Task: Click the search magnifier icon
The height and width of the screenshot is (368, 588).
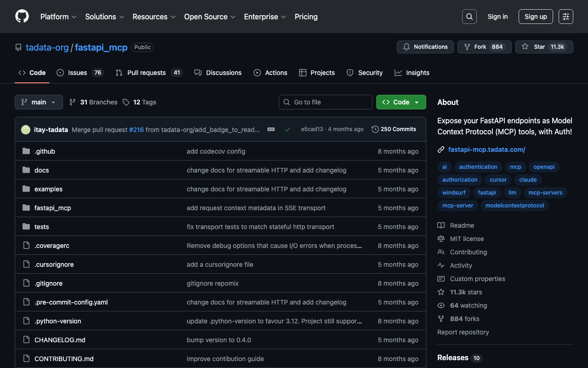Action: 469,17
